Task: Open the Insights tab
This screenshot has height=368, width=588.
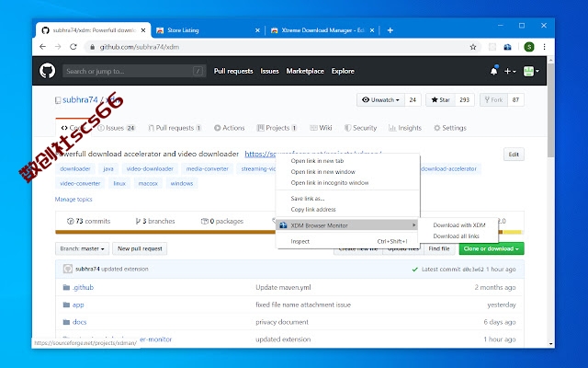Action: coord(405,128)
